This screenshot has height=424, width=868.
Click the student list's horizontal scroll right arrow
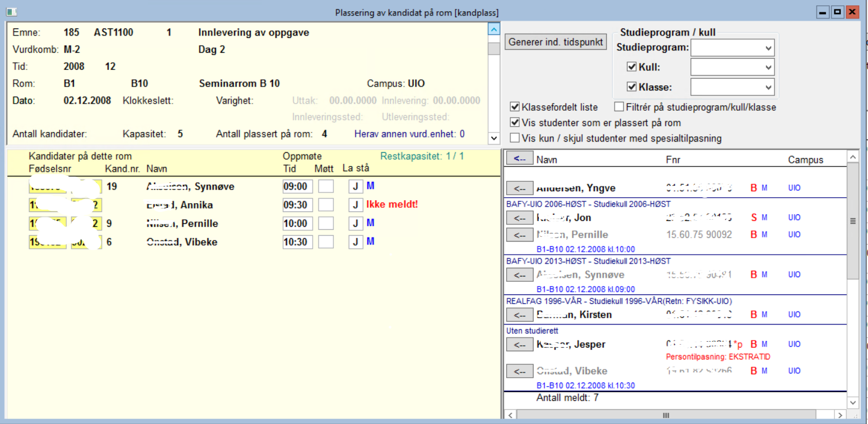pyautogui.click(x=840, y=415)
